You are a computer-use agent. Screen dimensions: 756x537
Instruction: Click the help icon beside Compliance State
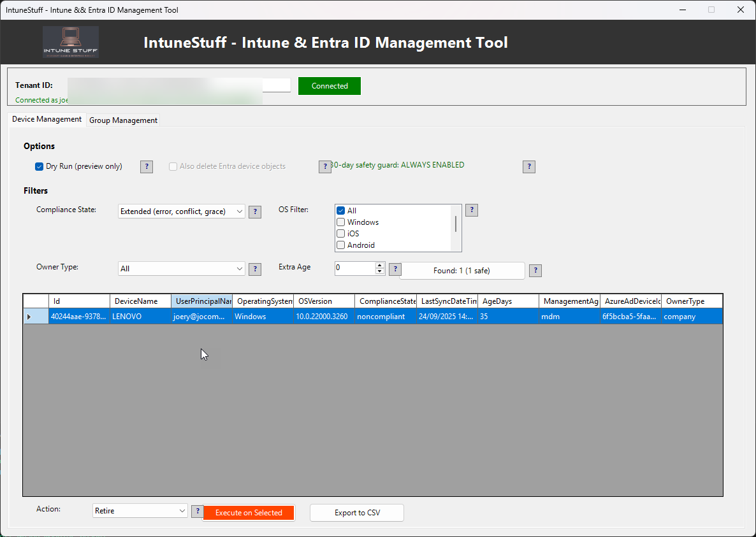[254, 211]
